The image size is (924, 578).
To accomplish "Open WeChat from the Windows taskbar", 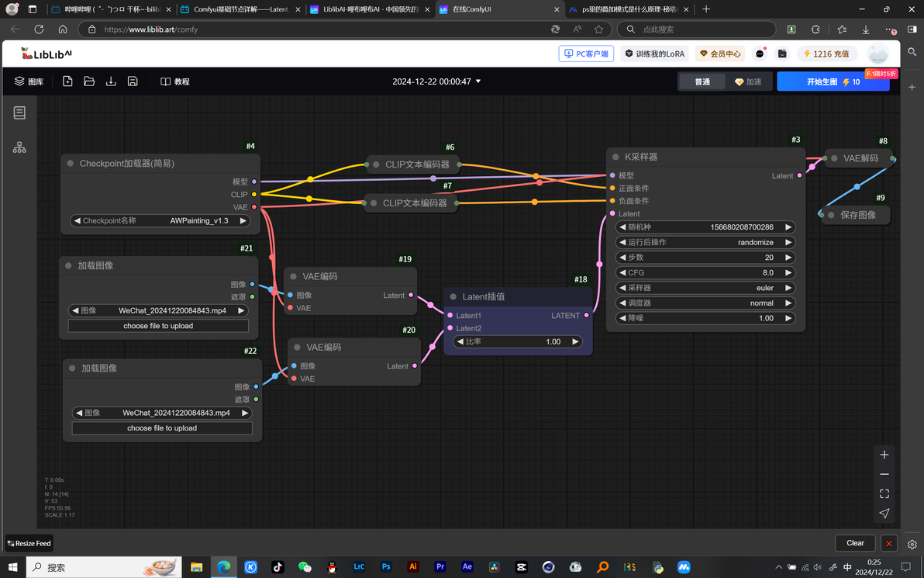I will 305,567.
